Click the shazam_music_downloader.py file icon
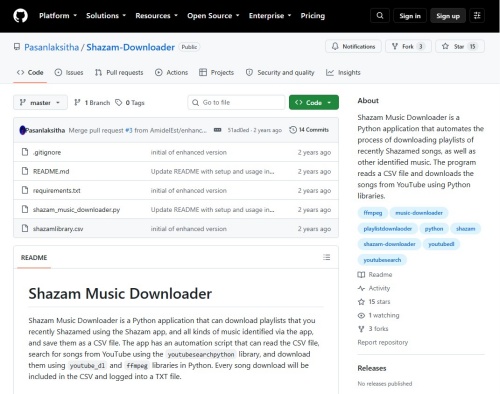The image size is (500, 394). coord(25,209)
